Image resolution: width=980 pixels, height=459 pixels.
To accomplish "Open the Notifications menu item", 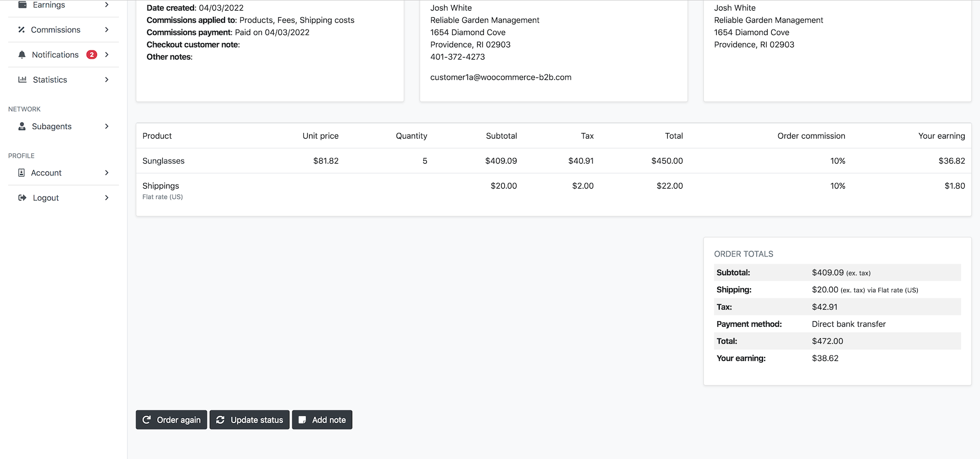I will (55, 55).
